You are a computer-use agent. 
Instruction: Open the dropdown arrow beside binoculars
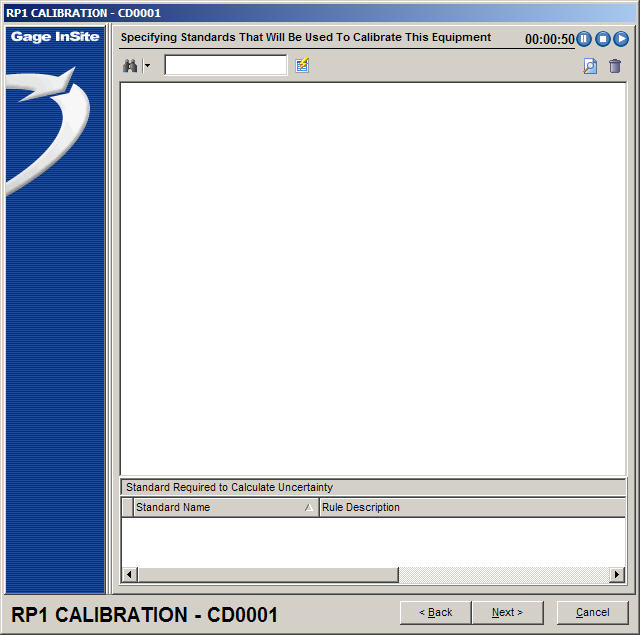(x=147, y=66)
